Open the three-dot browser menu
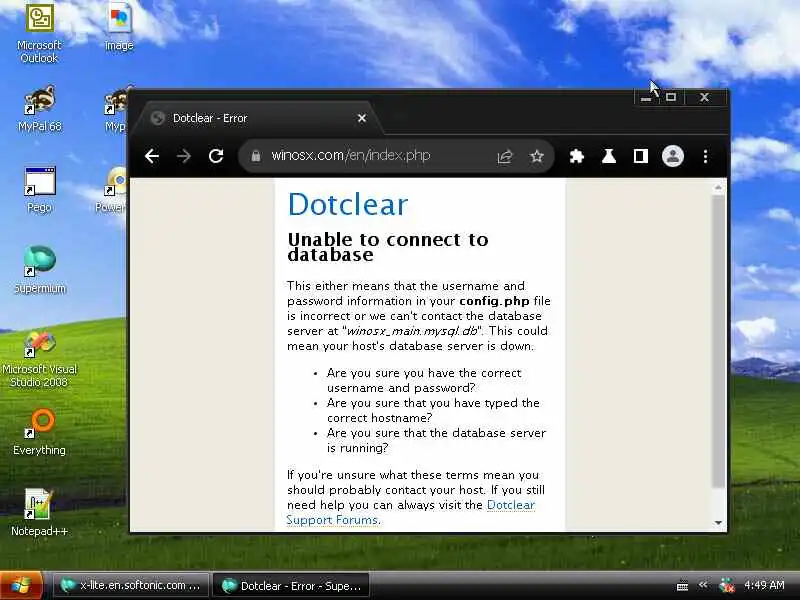Image resolution: width=800 pixels, height=600 pixels. (705, 156)
